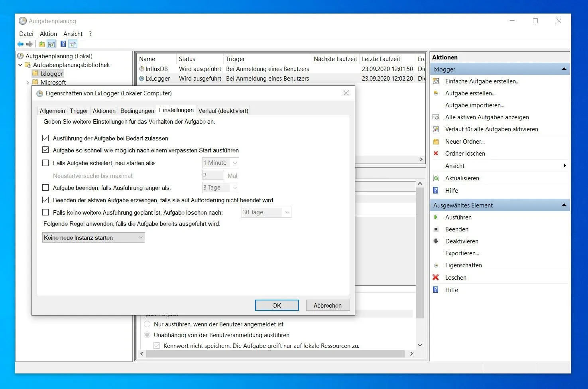Close the Eigenschaften von LxLogger dialog
This screenshot has width=588, height=389.
[x=346, y=93]
